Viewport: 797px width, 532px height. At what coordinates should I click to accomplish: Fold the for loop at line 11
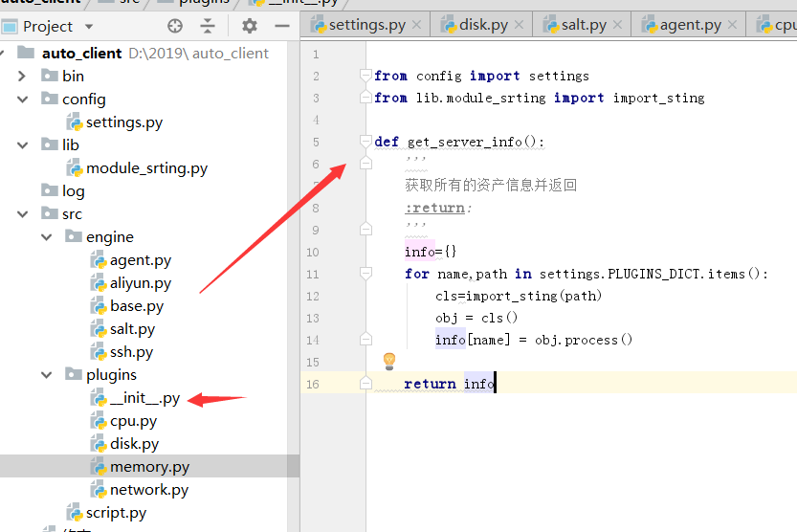tap(365, 274)
